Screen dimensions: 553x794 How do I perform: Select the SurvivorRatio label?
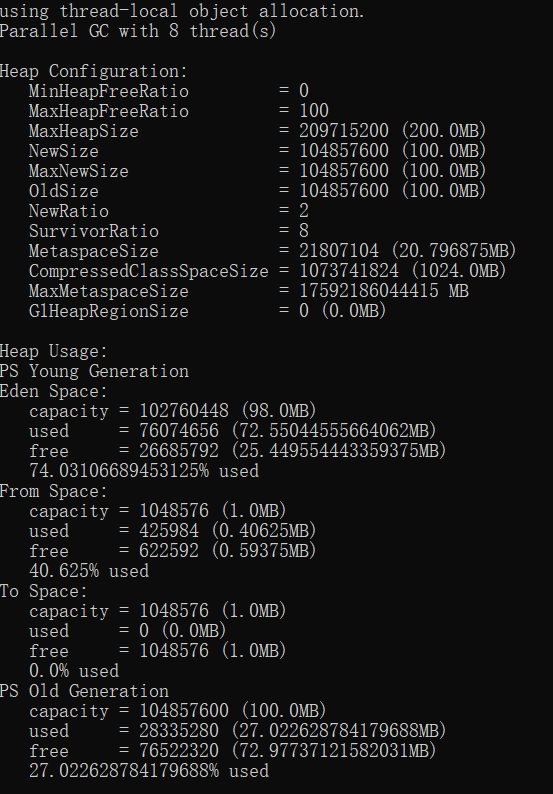(x=94, y=231)
